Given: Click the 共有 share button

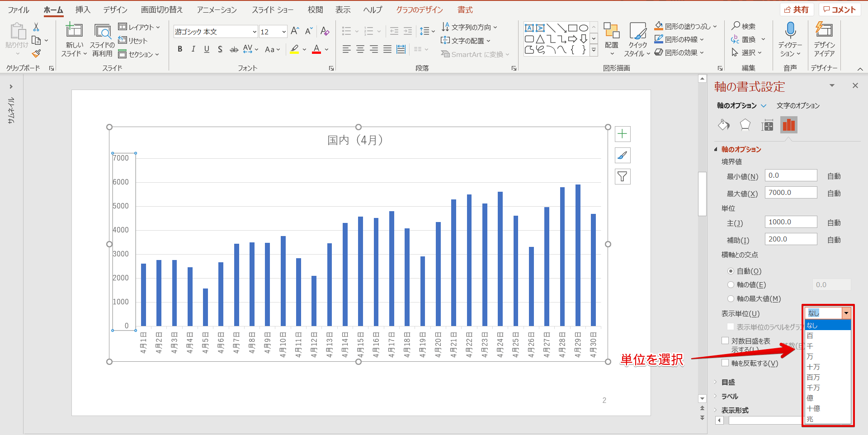Looking at the screenshot, I should click(x=797, y=9).
